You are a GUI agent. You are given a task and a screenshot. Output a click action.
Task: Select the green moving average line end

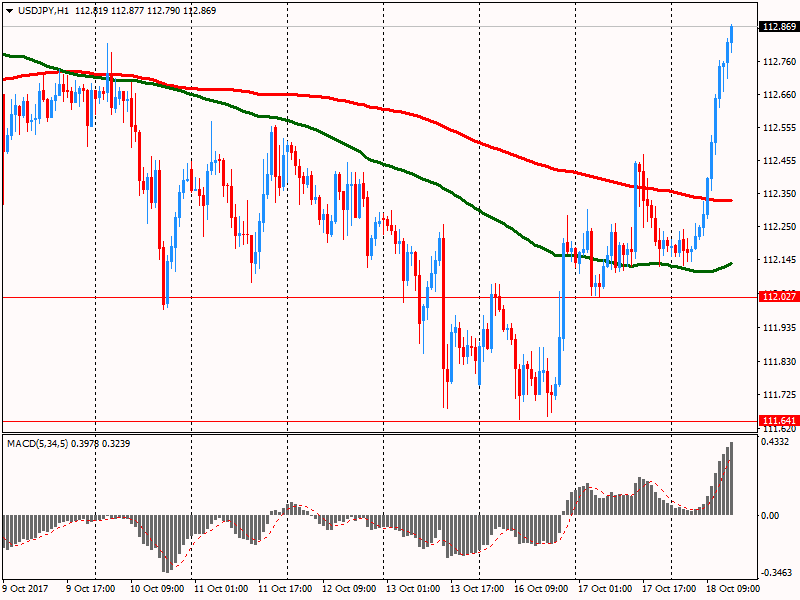[x=730, y=264]
